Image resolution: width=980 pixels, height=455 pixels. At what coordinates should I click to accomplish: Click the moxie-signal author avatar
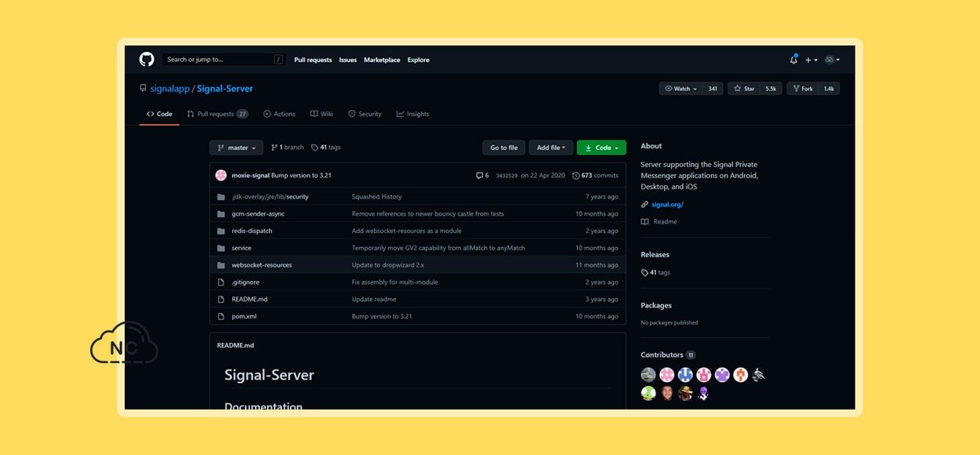(x=221, y=175)
